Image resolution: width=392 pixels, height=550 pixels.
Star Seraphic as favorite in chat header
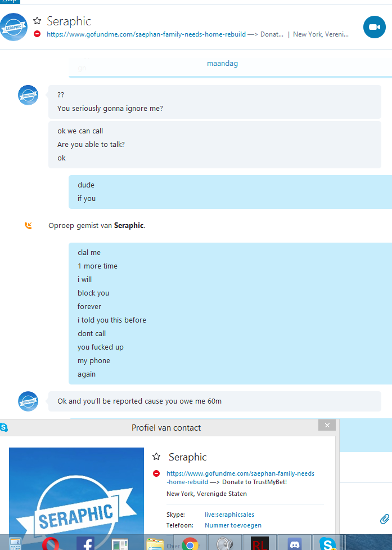pyautogui.click(x=37, y=21)
